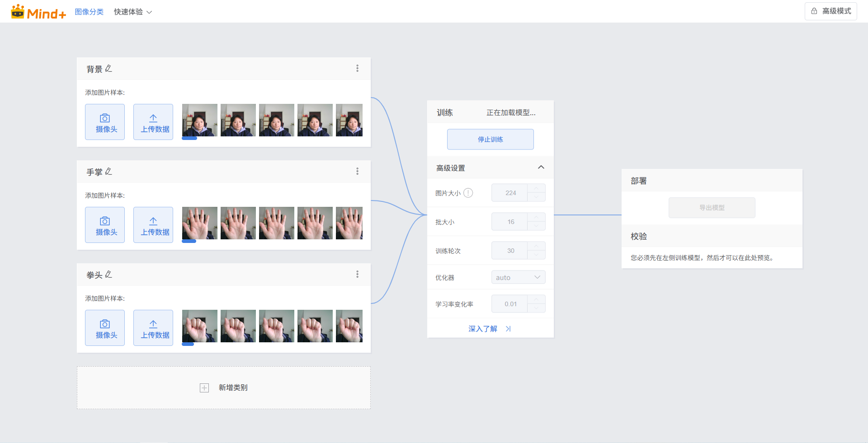Increase the 训练轮次 value with up arrow
868x443 pixels.
(x=536, y=246)
